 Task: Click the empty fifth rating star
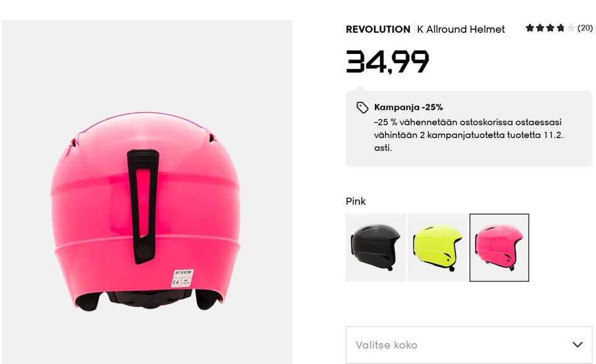(x=571, y=28)
